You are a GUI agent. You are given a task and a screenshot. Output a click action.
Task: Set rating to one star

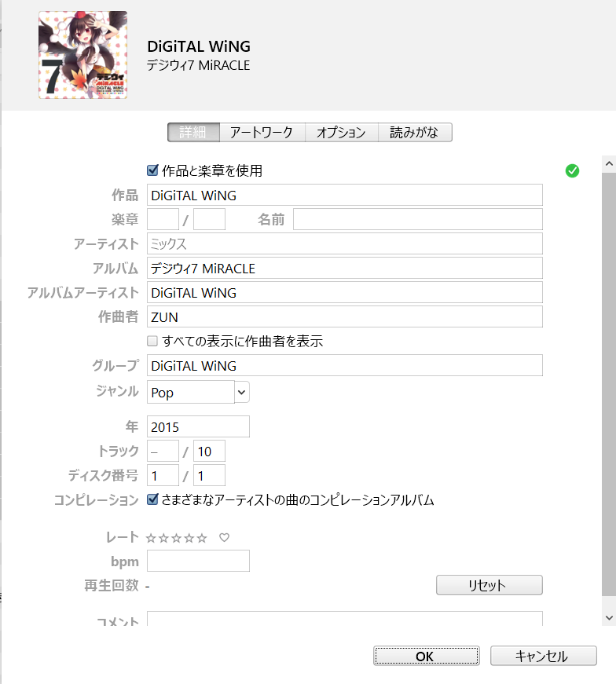point(151,538)
